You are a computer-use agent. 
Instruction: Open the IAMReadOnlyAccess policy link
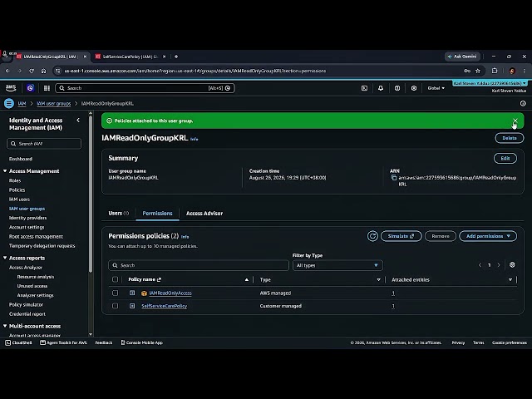(x=170, y=293)
